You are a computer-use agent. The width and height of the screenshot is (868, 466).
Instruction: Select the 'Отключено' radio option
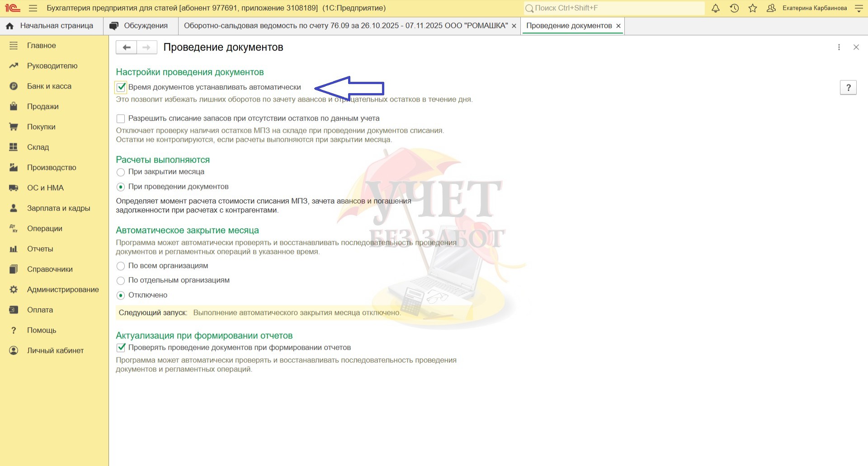[121, 296]
